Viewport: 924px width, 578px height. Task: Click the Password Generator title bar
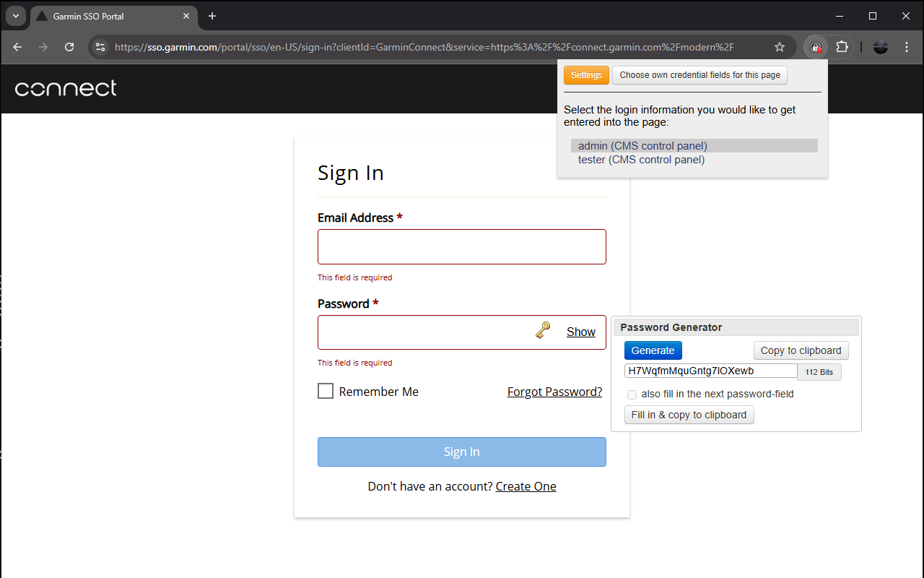[736, 327]
